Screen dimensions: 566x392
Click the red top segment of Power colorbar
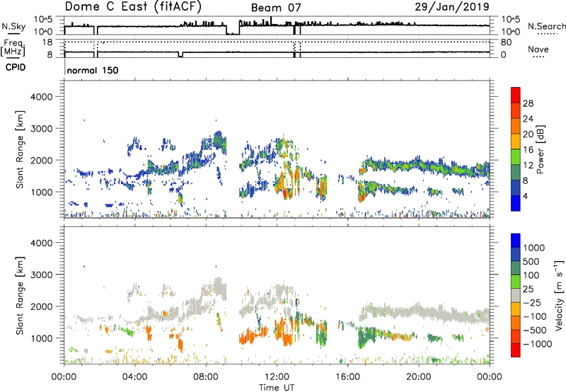(516, 95)
